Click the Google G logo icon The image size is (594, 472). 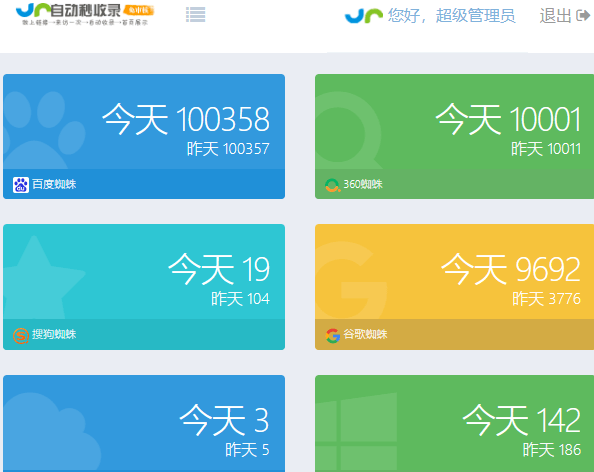pyautogui.click(x=333, y=335)
